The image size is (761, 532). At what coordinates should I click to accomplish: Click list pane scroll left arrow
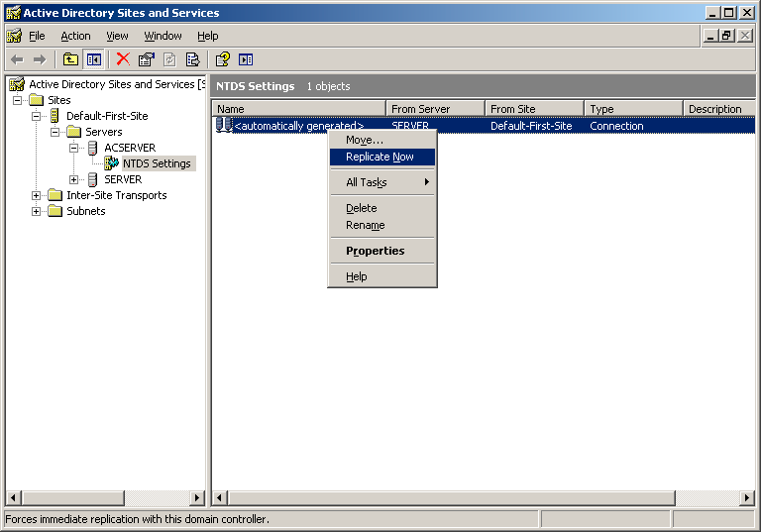(x=220, y=497)
